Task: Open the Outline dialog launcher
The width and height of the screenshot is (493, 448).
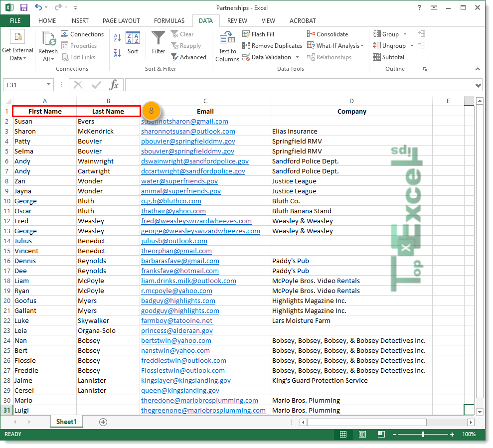Action: (x=425, y=69)
